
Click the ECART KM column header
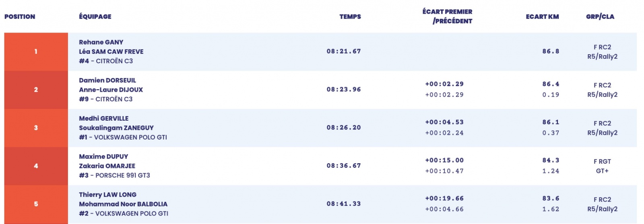(x=542, y=16)
